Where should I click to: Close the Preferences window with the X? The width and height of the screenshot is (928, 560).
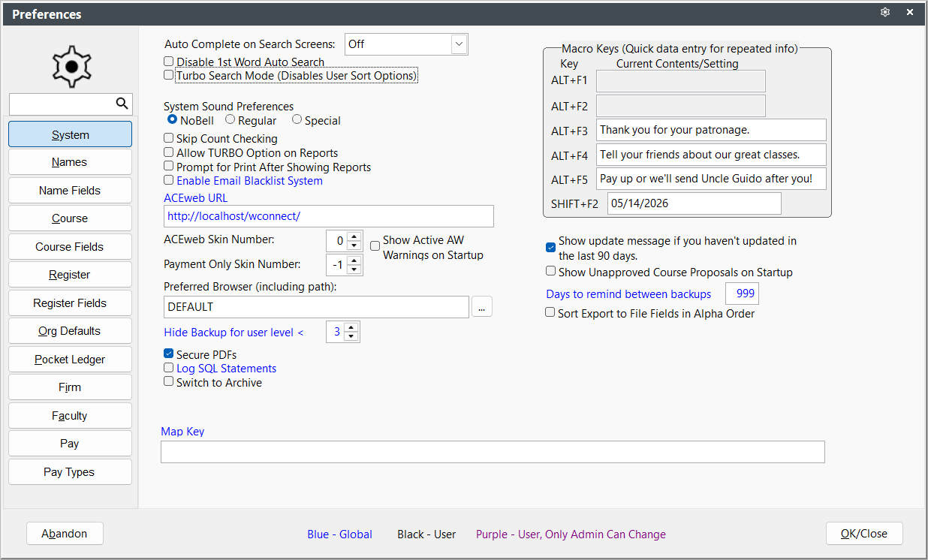point(910,13)
